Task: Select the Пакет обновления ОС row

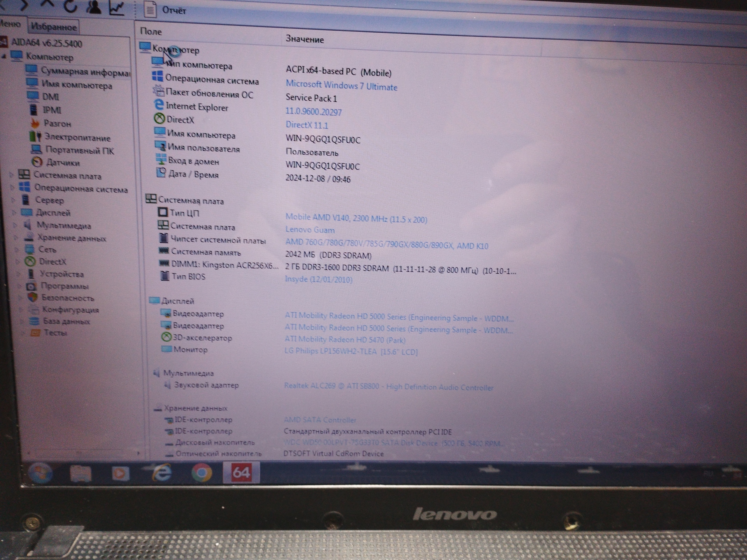Action: (x=245, y=95)
